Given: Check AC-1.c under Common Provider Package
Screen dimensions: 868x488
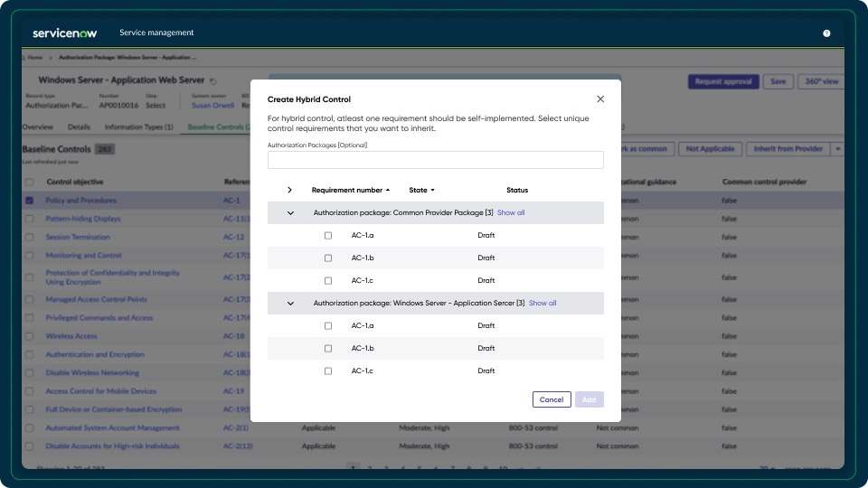Looking at the screenshot, I should coord(328,281).
